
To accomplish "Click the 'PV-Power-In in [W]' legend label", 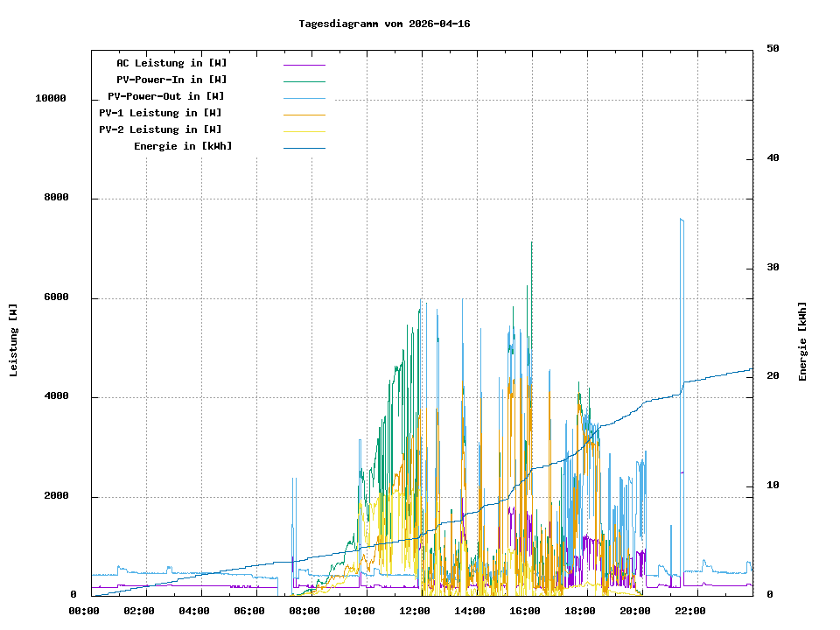I will pos(171,80).
